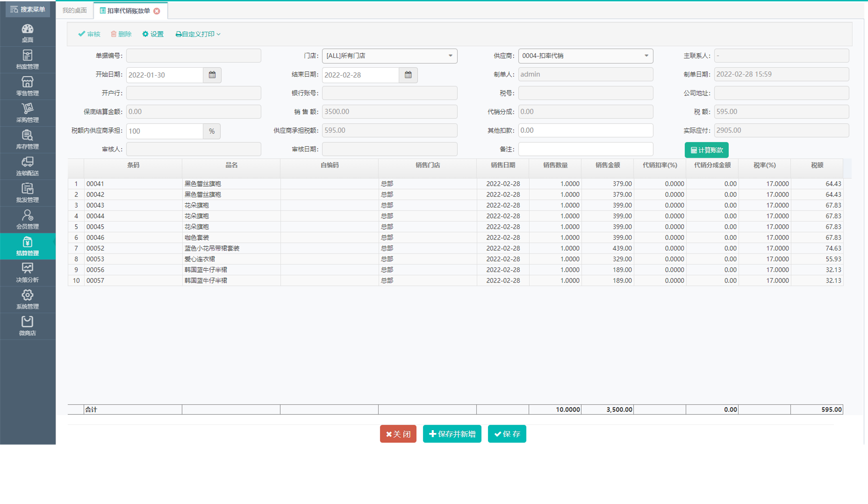
Task: Click the 销售日期 column header
Action: coord(503,166)
